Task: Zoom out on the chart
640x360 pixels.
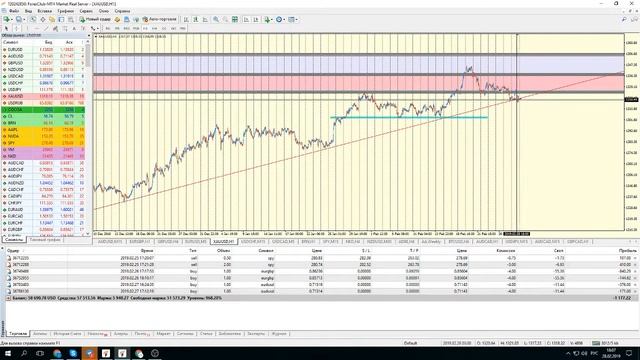Action: 225,19
